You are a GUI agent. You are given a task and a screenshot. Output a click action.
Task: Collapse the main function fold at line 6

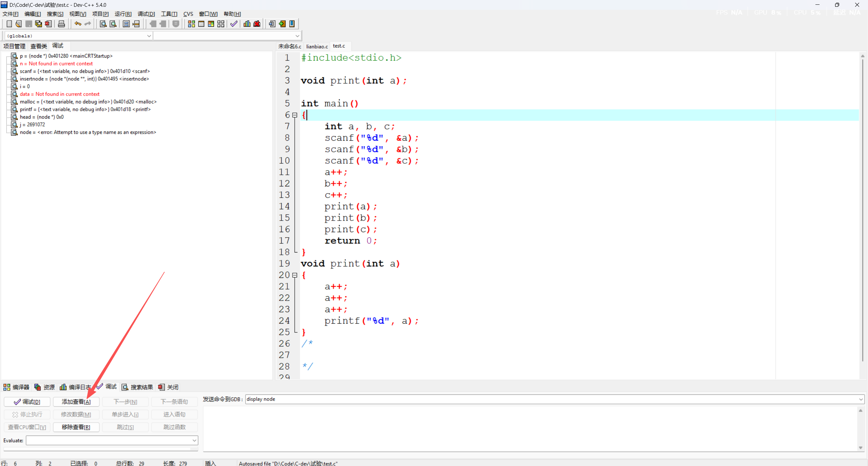point(295,115)
